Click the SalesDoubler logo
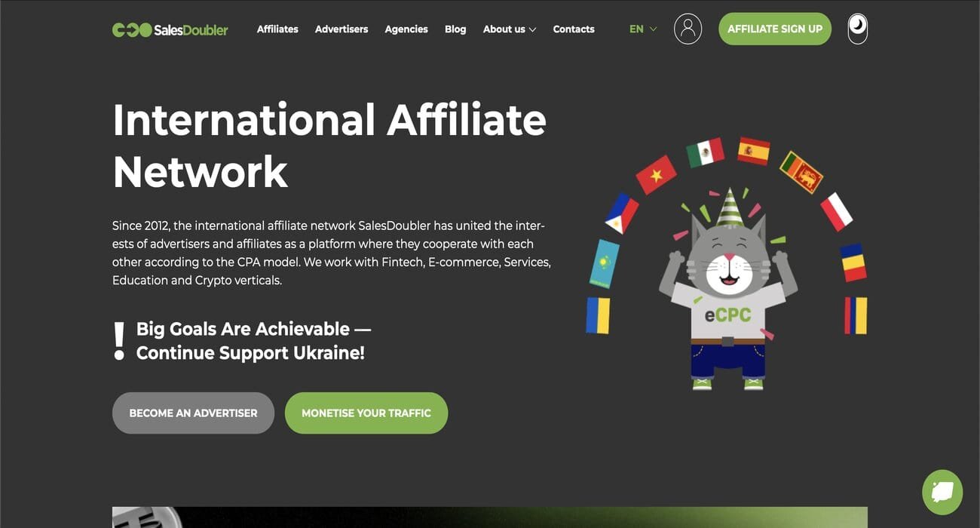980x528 pixels. click(170, 29)
